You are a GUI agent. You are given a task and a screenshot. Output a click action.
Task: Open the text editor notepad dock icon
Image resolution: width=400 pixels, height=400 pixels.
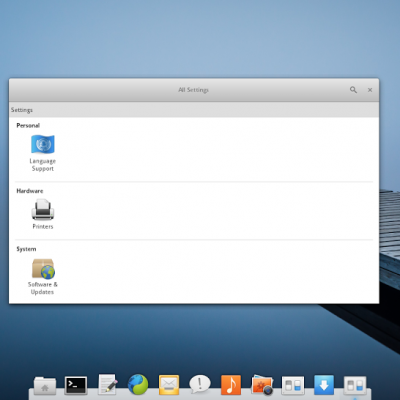coord(108,384)
